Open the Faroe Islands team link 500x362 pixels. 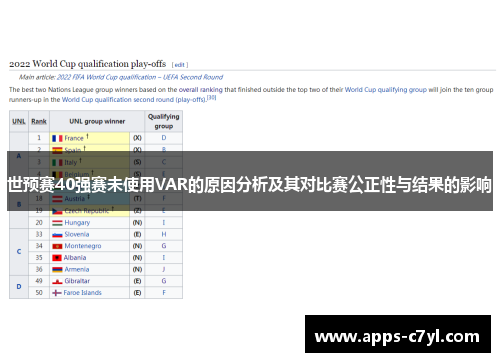pyautogui.click(x=82, y=293)
